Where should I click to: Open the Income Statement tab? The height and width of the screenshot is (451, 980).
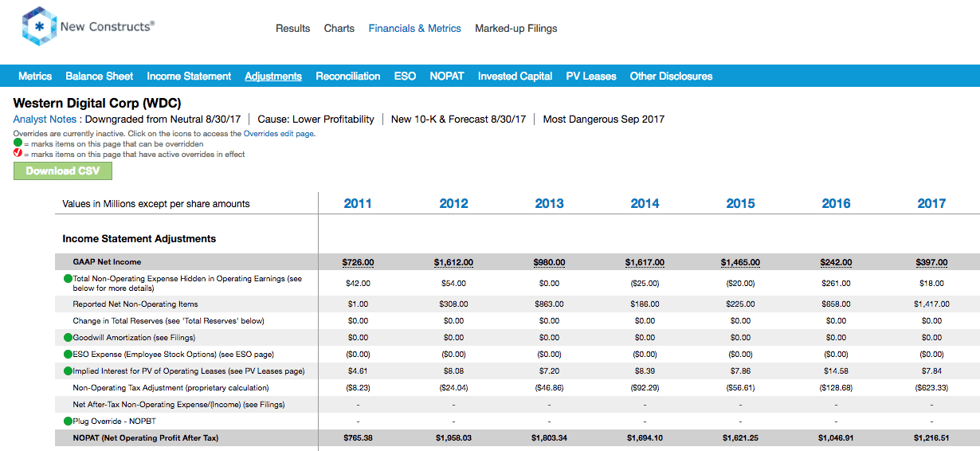pos(189,76)
